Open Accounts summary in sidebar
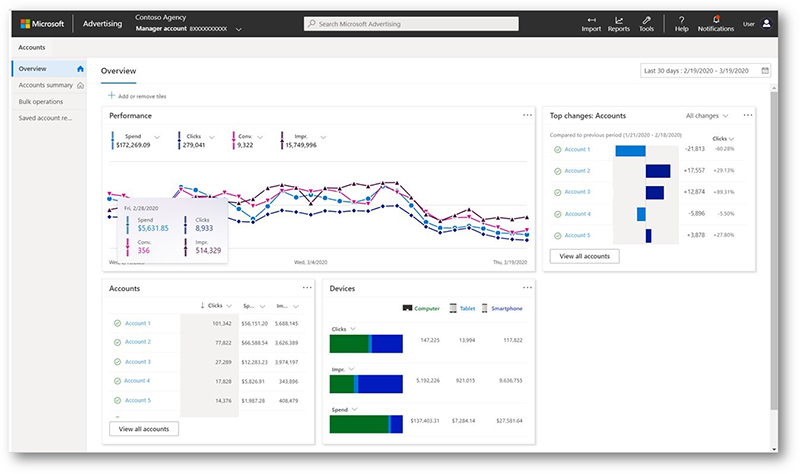Image resolution: width=800 pixels, height=474 pixels. click(49, 85)
